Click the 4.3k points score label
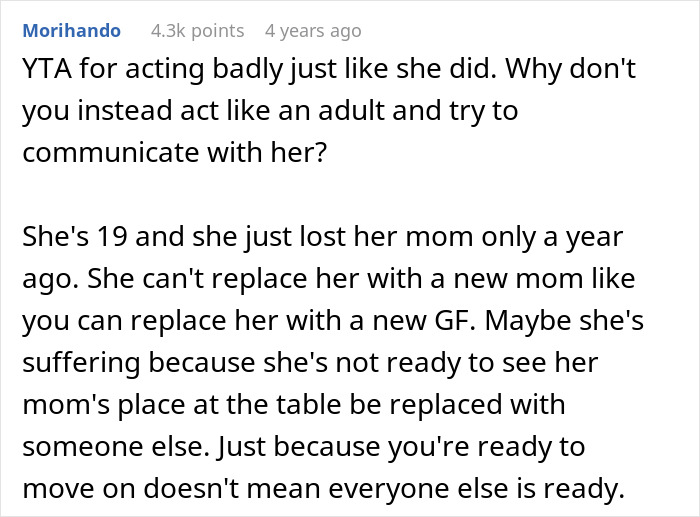Screen dimensions: 700x517 click(197, 31)
